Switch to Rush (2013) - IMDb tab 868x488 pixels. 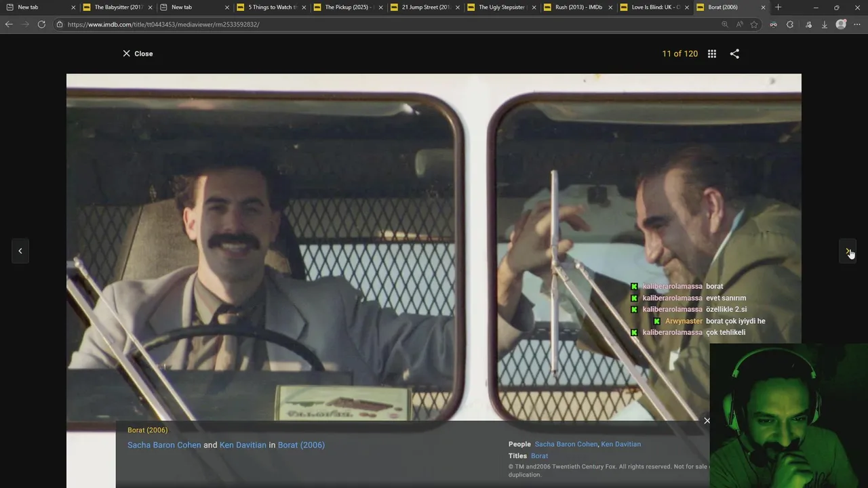[577, 7]
